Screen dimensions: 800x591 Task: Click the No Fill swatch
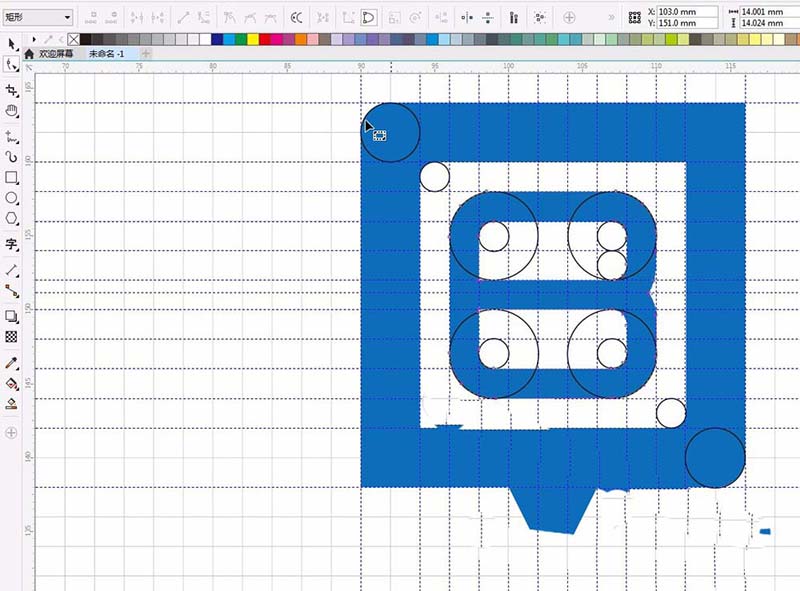(73, 39)
